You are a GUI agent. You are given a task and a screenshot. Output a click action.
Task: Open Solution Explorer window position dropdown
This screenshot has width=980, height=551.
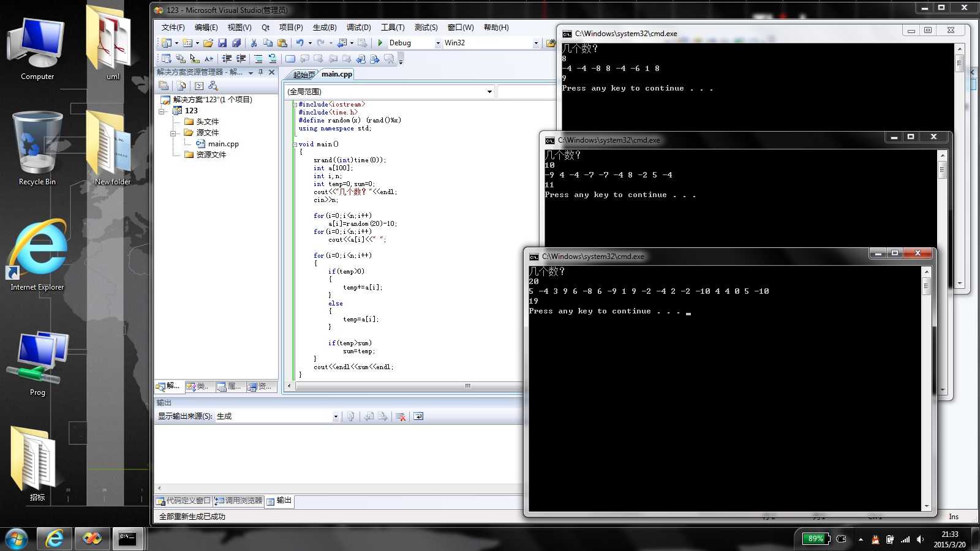(251, 72)
